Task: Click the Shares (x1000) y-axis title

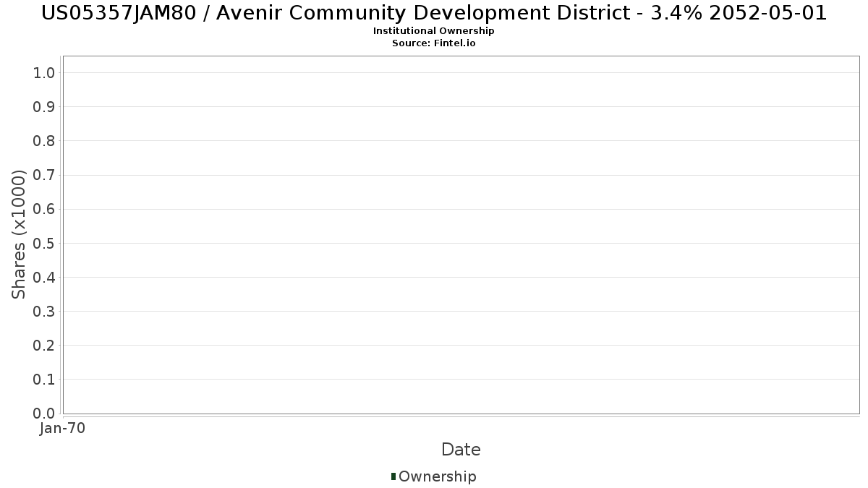Action: [19, 235]
